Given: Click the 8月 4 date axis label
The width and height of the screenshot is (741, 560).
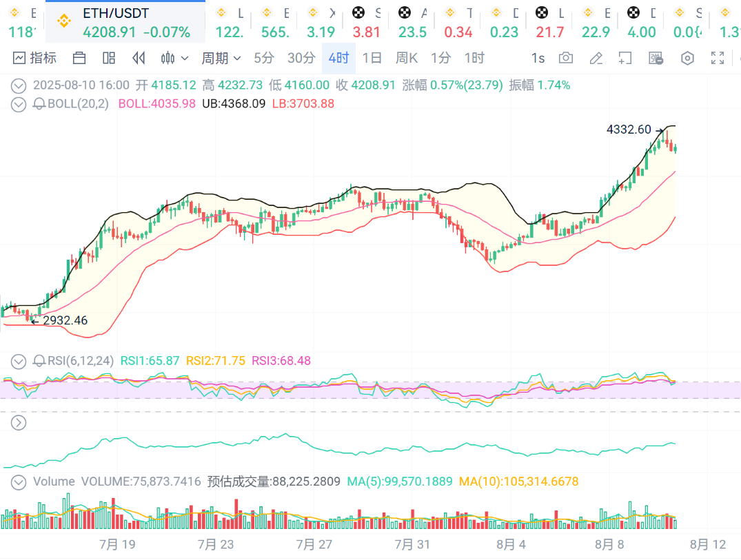Looking at the screenshot, I should [511, 544].
